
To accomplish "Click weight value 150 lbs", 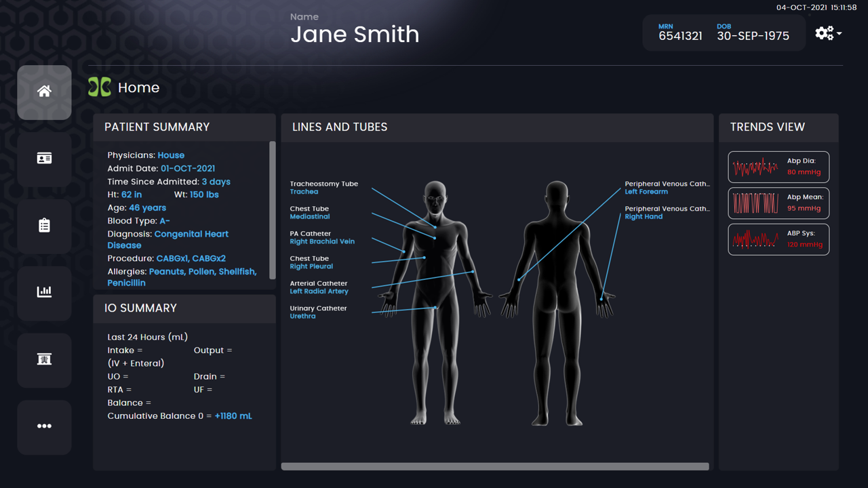I will (x=204, y=195).
